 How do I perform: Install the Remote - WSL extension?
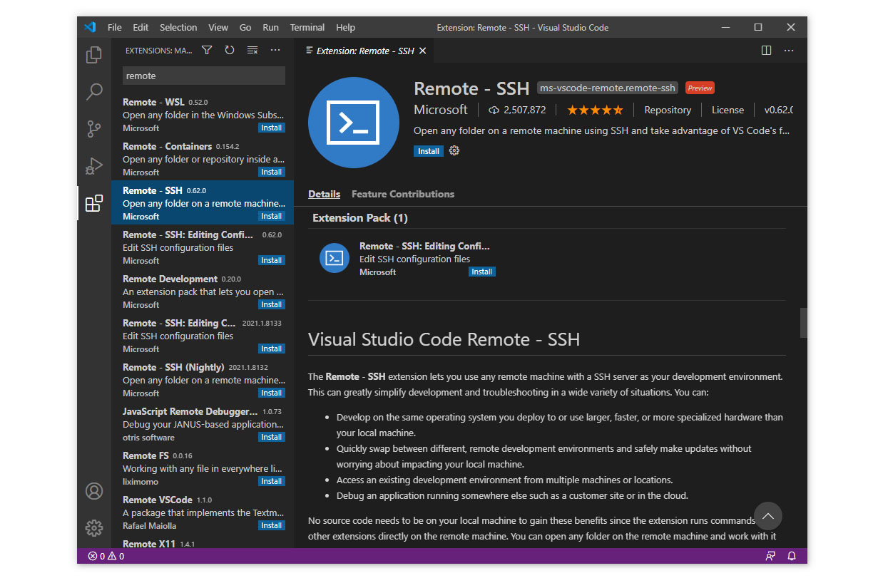(272, 128)
